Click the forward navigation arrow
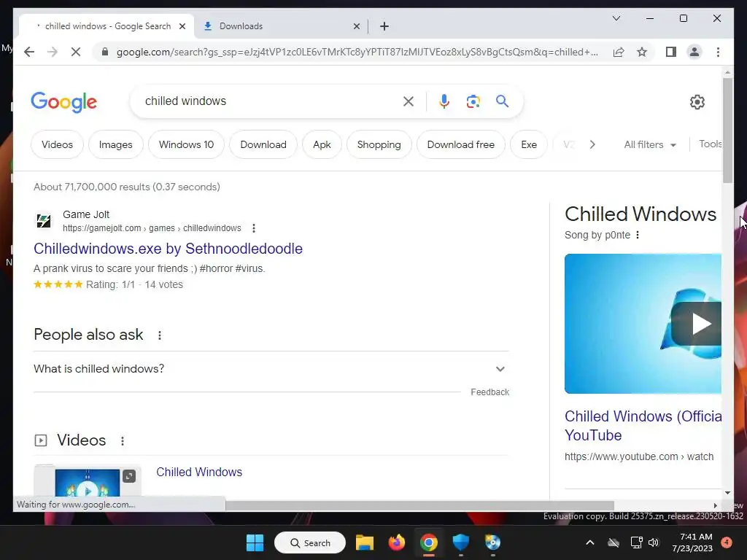The image size is (747, 560). pos(53,52)
